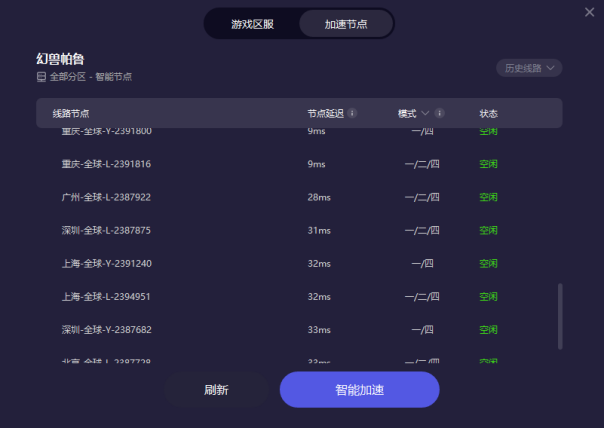Viewport: 604px width, 428px height.
Task: Choose node 上海-全球-L-2394951
Action: [x=106, y=296]
